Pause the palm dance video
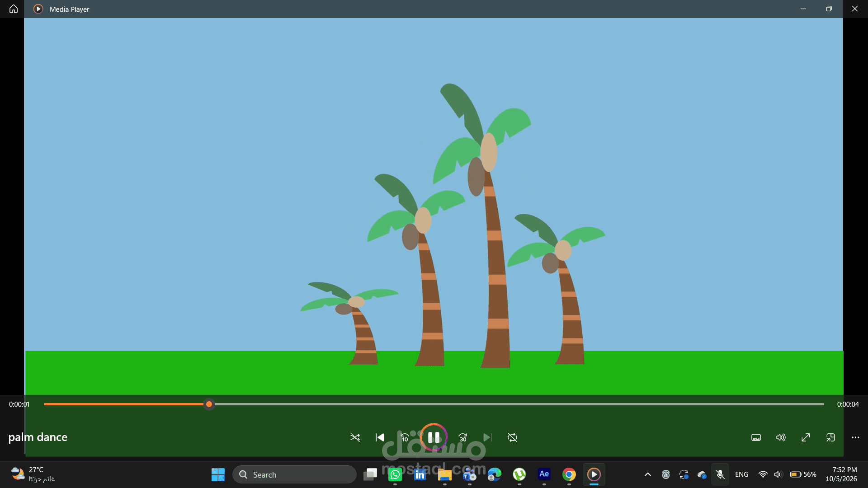The height and width of the screenshot is (488, 868). tap(434, 437)
